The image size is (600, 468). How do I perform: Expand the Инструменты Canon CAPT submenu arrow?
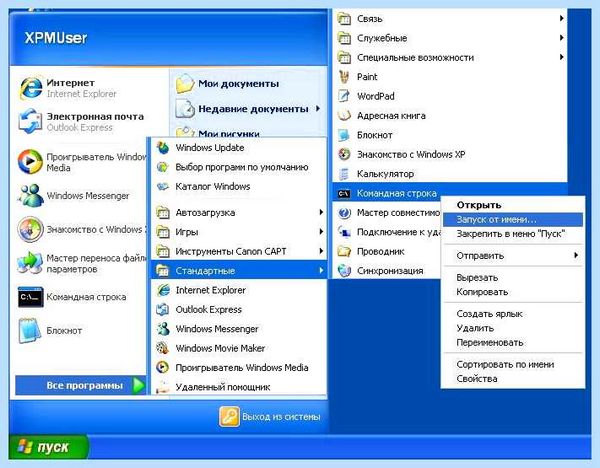click(321, 251)
